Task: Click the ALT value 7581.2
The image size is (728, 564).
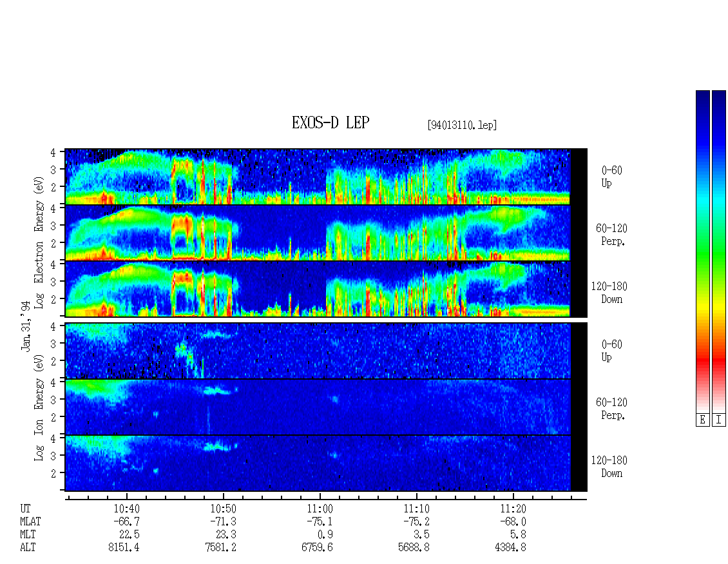Action: pos(220,548)
